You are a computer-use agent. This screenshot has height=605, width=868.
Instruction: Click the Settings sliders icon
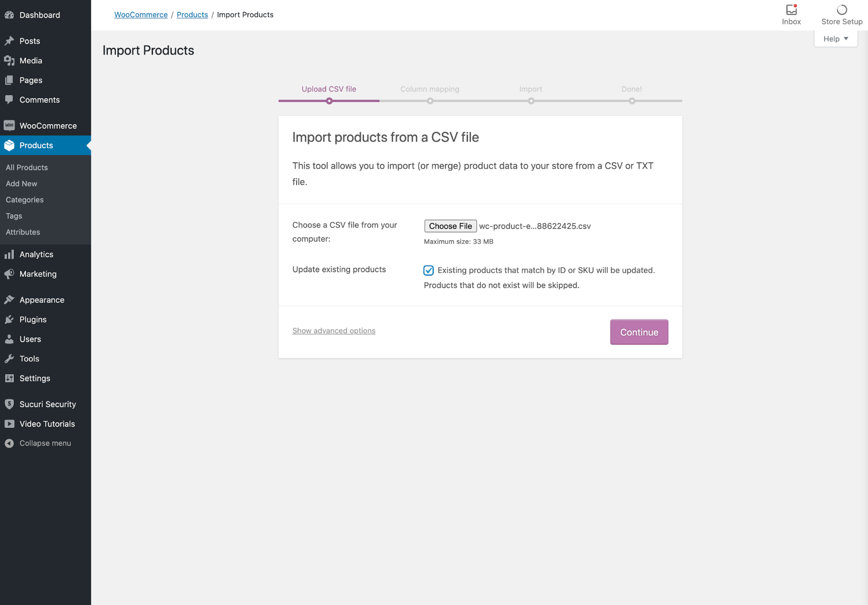9,378
